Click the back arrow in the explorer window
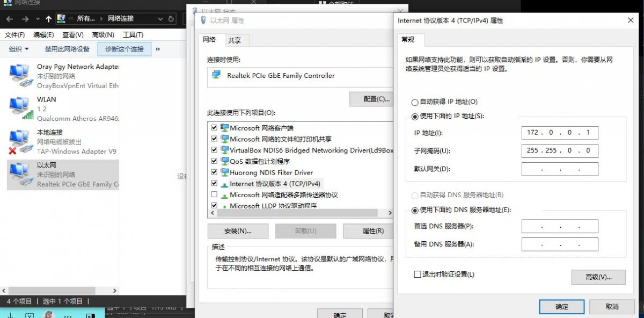 pyautogui.click(x=10, y=19)
